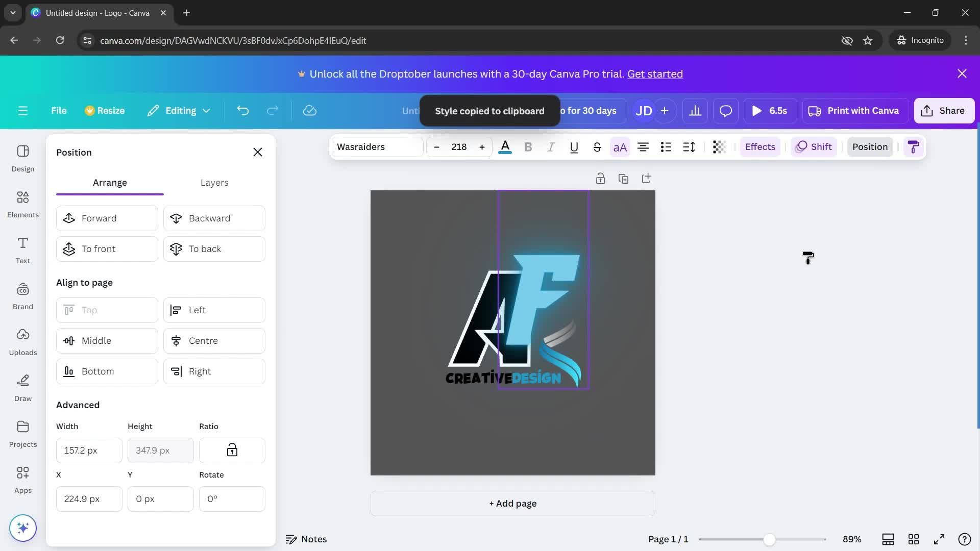Screen dimensions: 980x551
Task: Select the transparency/opacity icon
Action: coord(718,146)
